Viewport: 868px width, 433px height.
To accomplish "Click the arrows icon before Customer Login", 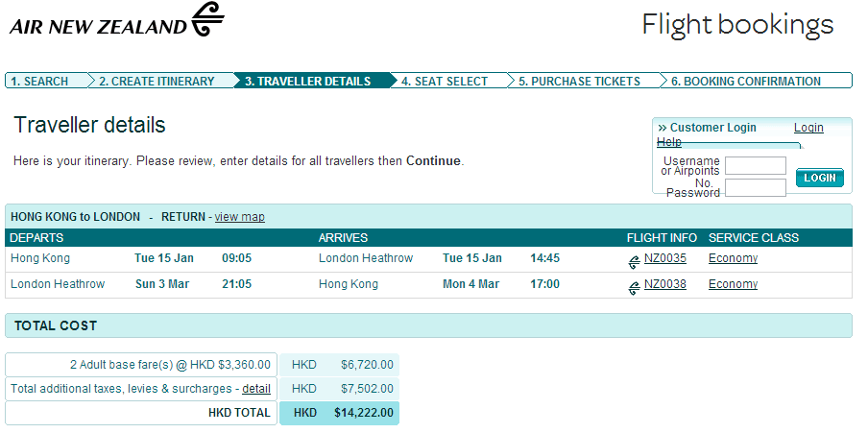I will point(663,128).
